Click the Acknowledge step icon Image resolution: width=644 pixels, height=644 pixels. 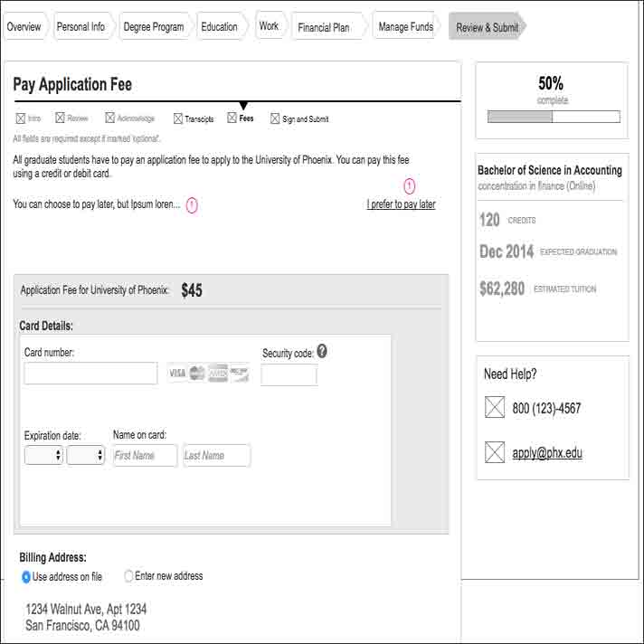109,118
